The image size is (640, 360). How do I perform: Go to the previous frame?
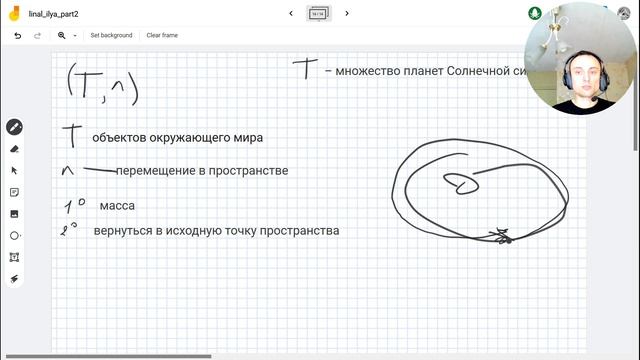click(x=291, y=13)
